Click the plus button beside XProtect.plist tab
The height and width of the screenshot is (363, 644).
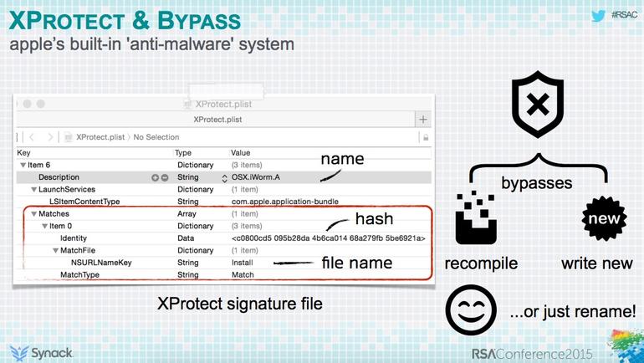(423, 120)
